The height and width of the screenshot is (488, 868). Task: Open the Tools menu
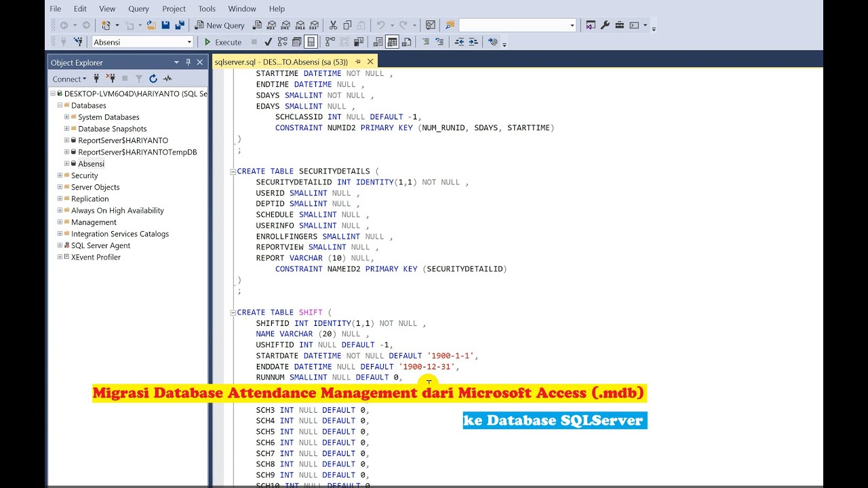tap(207, 9)
